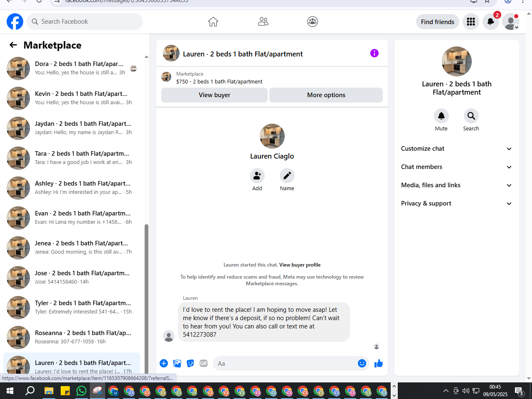Viewport: 532px width, 399px height.
Task: Open the Facebook grid menu icon
Action: click(471, 22)
